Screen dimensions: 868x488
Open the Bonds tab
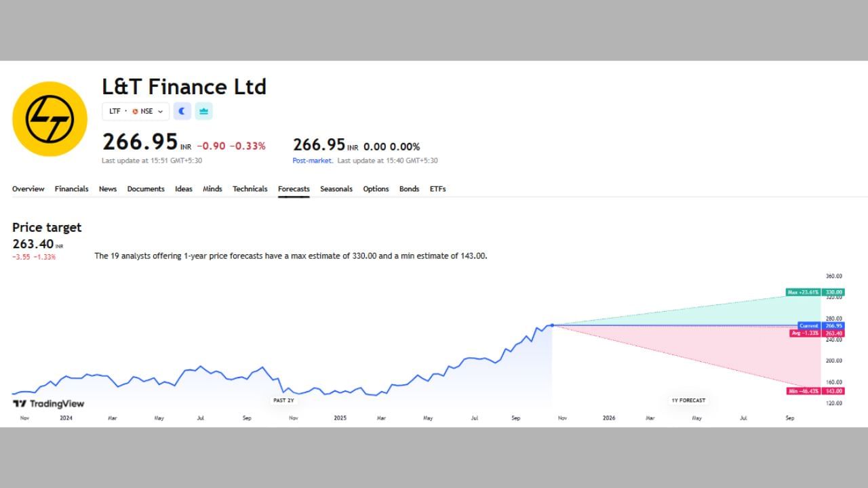pyautogui.click(x=409, y=188)
